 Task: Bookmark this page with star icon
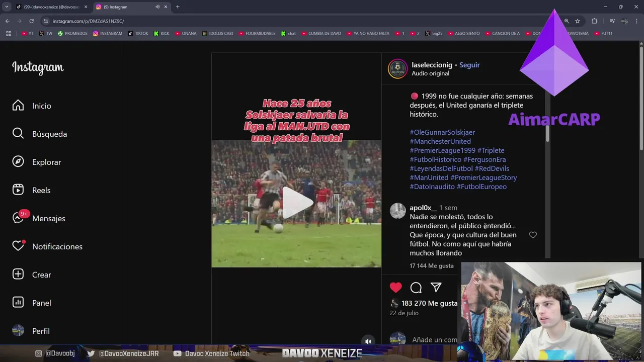pyautogui.click(x=578, y=21)
